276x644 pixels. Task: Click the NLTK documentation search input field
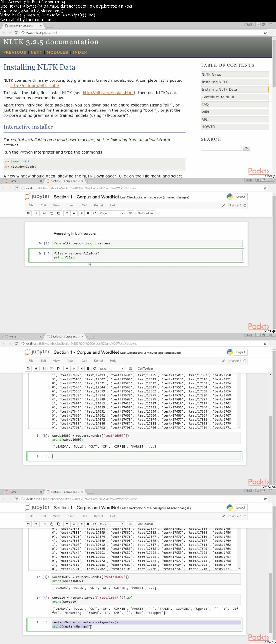click(221, 148)
